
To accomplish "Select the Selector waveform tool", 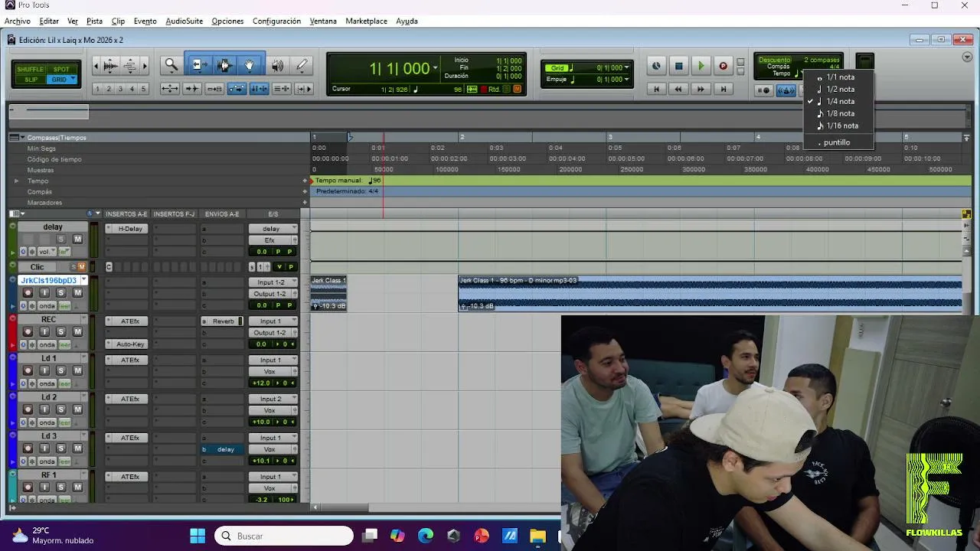I will (224, 66).
